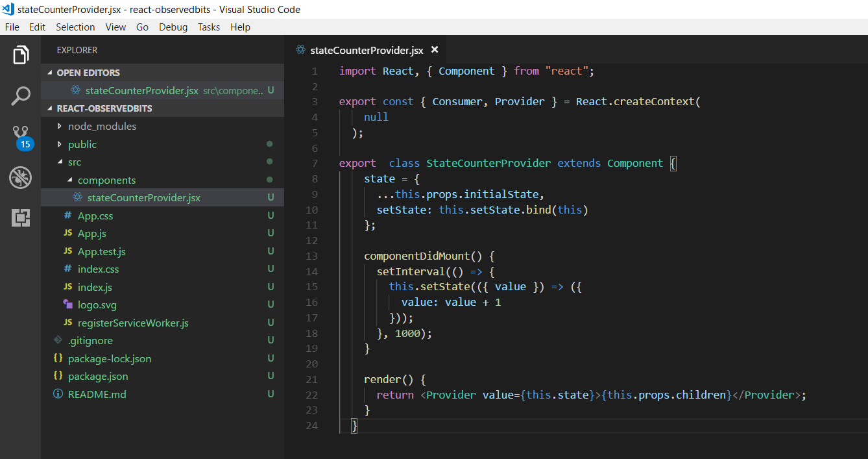Open the Edit menu
This screenshot has height=459, width=868.
(x=37, y=27)
